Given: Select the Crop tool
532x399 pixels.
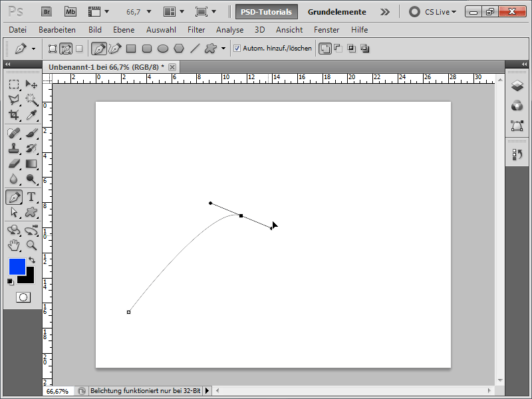Looking at the screenshot, I should click(x=14, y=115).
